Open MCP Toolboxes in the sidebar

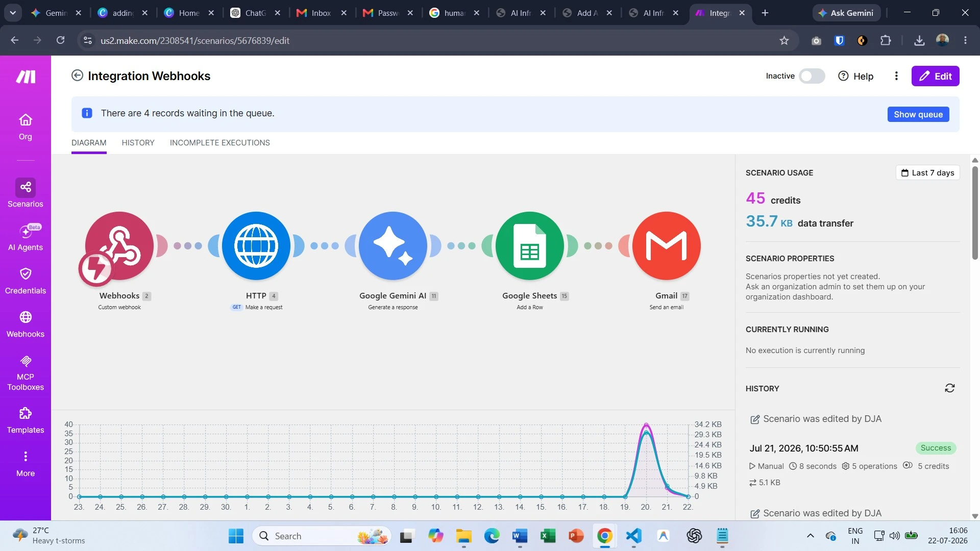(26, 373)
